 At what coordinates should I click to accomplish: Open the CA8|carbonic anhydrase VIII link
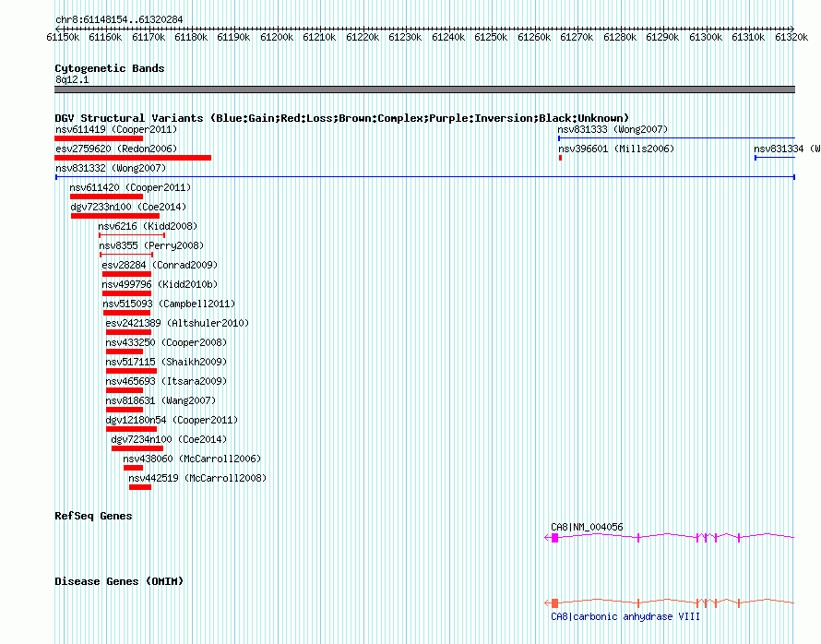(x=625, y=616)
